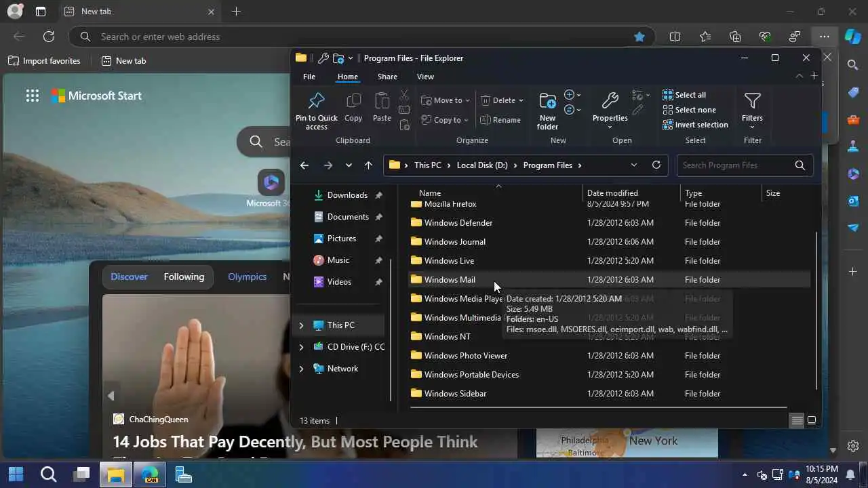The image size is (868, 488).
Task: Open the address bar history dropdown
Action: [634, 165]
